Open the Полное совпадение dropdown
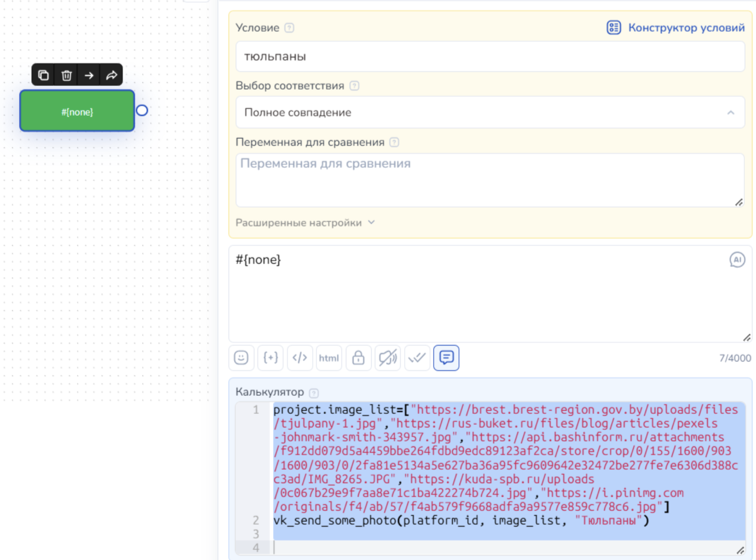 490,113
